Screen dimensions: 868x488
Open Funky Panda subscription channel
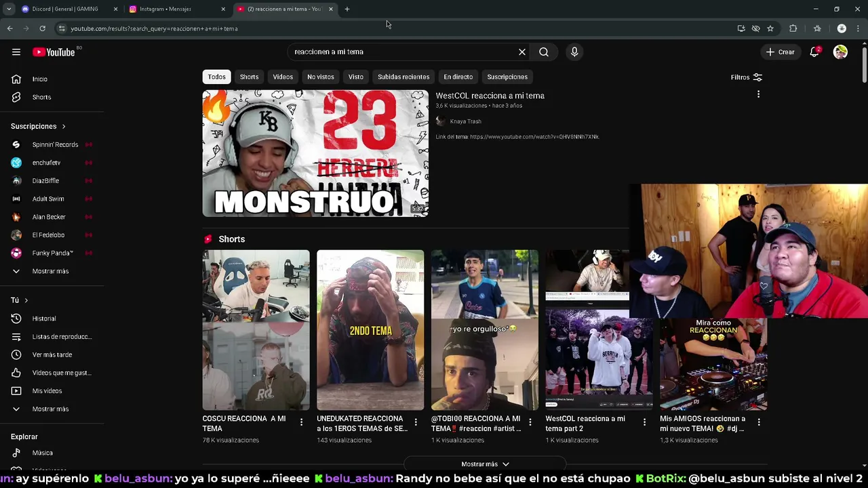[52, 253]
